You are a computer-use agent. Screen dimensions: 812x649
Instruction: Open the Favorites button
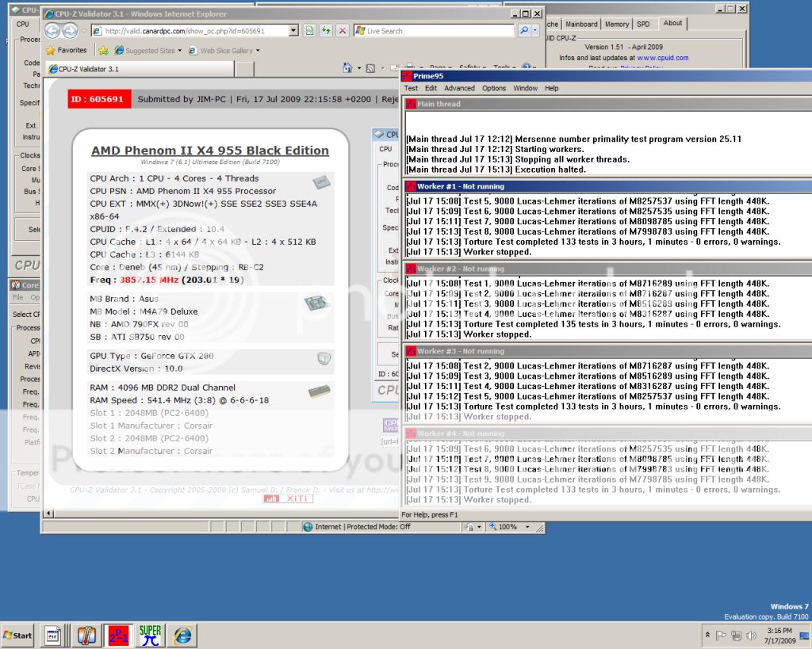pos(67,51)
